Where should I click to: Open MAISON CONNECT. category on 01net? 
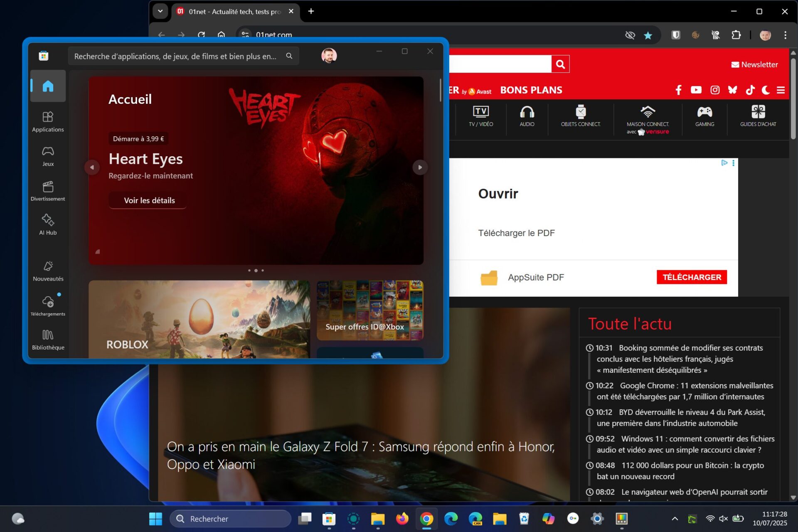pyautogui.click(x=648, y=120)
